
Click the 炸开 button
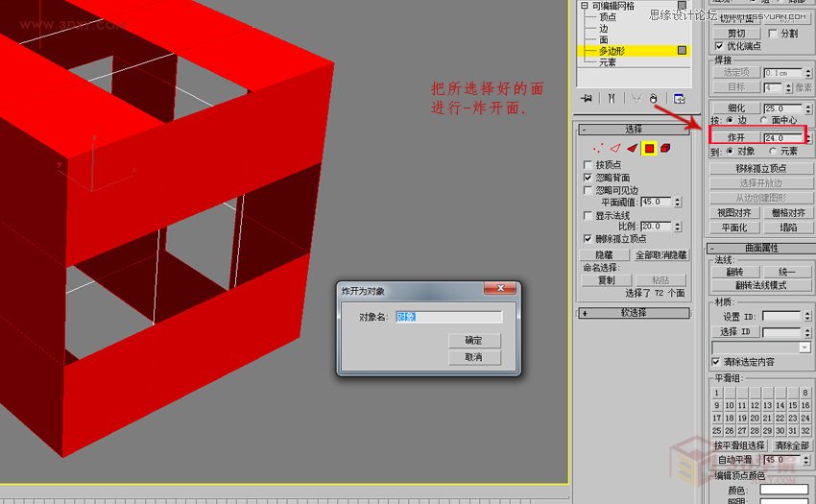736,137
